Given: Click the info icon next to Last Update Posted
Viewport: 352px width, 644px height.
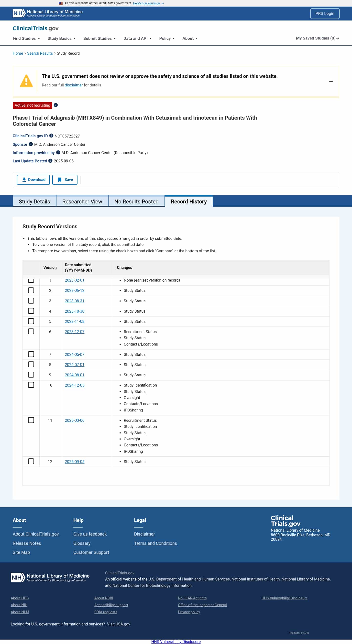Looking at the screenshot, I should coord(50,161).
